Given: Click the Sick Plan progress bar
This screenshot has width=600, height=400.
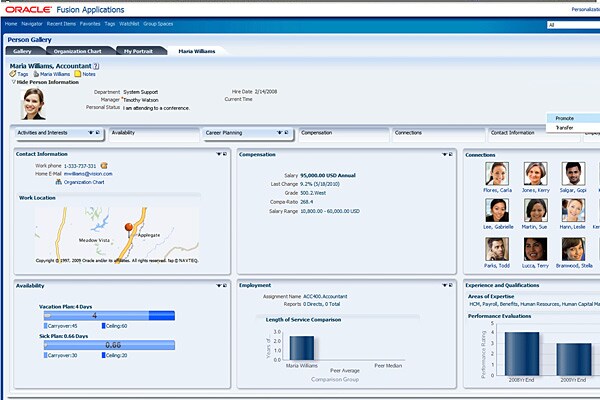Looking at the screenshot, I should (109, 345).
